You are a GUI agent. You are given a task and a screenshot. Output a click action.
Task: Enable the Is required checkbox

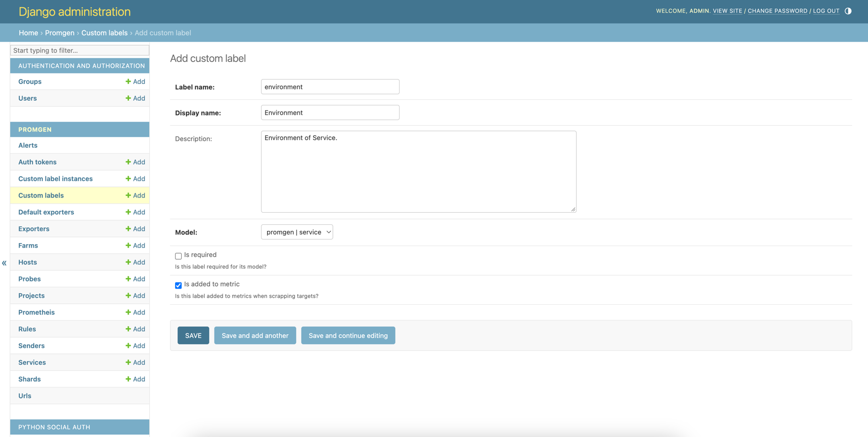(x=178, y=256)
